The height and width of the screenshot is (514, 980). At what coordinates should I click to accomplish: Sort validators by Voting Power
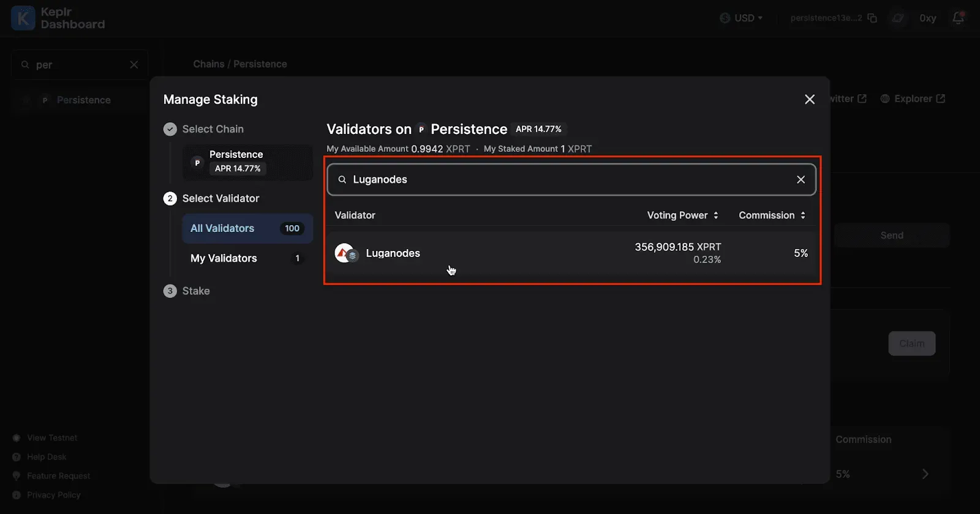(683, 215)
